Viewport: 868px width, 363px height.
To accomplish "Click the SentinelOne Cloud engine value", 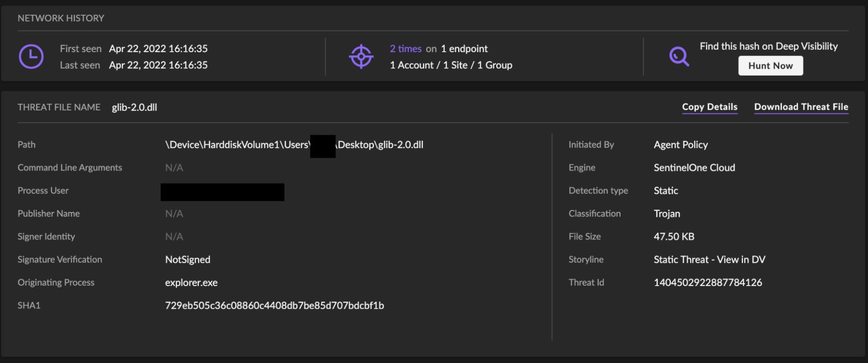I will pos(694,168).
